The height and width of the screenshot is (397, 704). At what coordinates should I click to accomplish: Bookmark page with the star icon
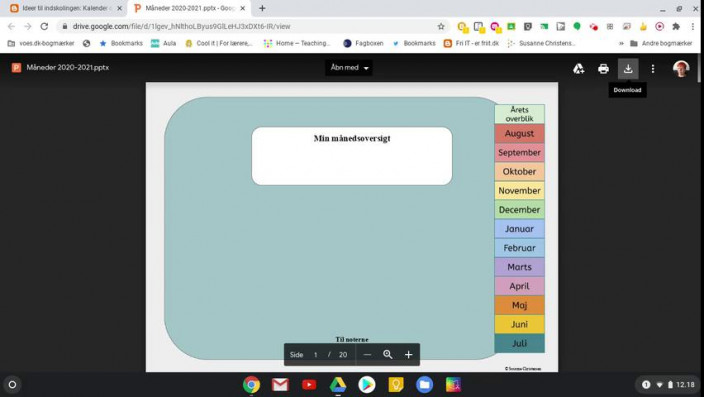tap(441, 26)
